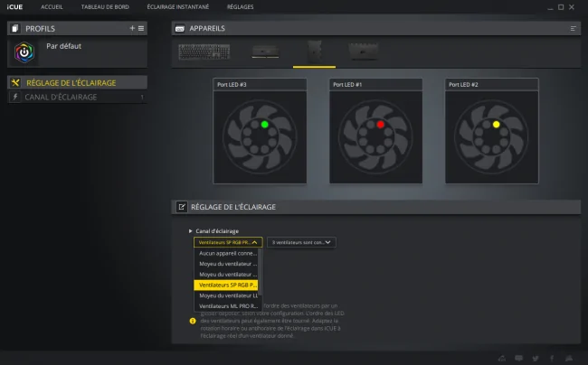
Task: Select the keyboard device thumbnail
Action: [x=204, y=52]
